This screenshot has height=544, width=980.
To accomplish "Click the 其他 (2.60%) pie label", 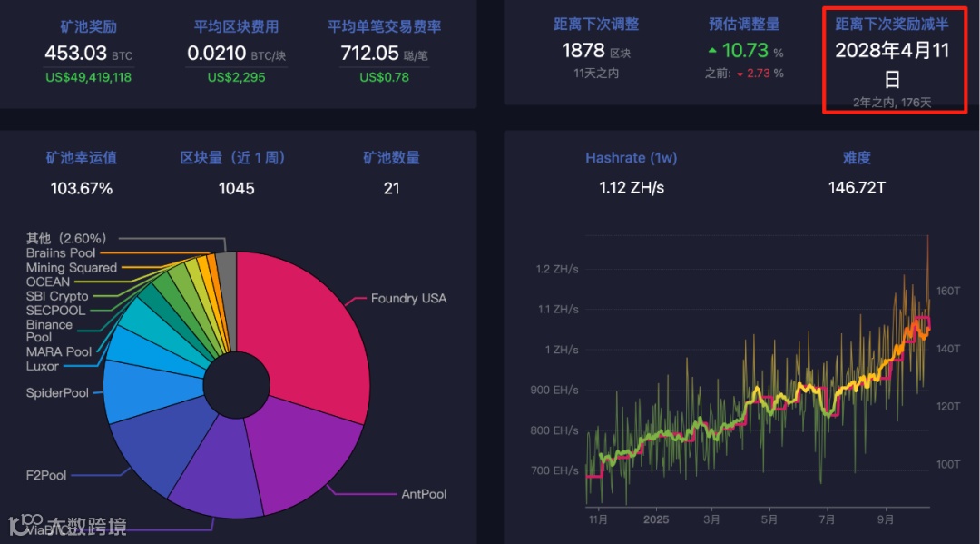I will [x=66, y=238].
